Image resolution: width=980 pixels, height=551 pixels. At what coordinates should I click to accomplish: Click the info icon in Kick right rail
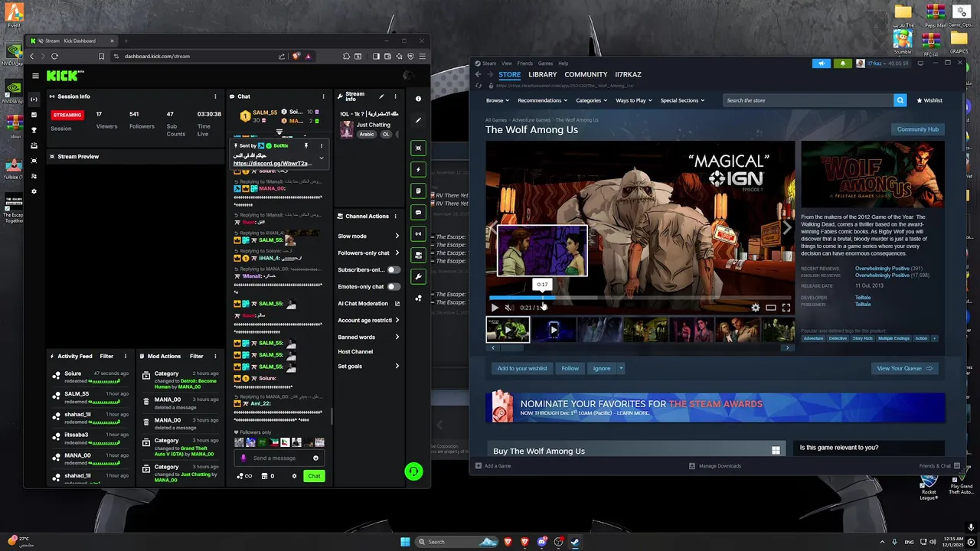tap(418, 99)
